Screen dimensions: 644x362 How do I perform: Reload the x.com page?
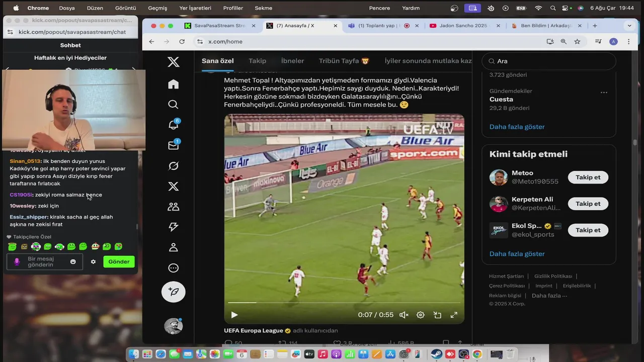(x=182, y=42)
